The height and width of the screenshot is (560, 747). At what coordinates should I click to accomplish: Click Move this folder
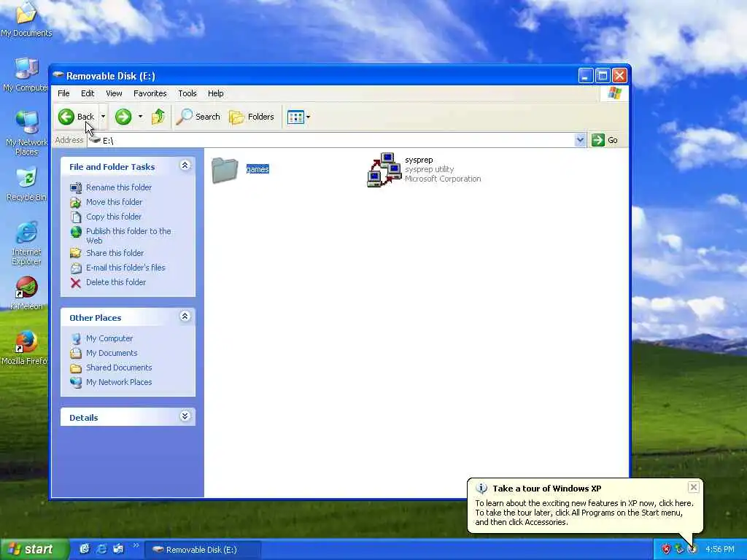[x=114, y=202]
